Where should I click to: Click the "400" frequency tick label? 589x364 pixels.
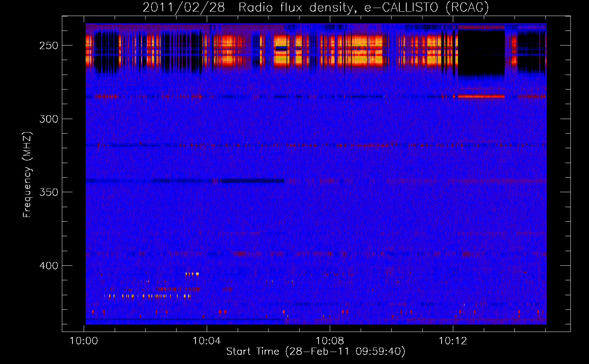(49, 266)
